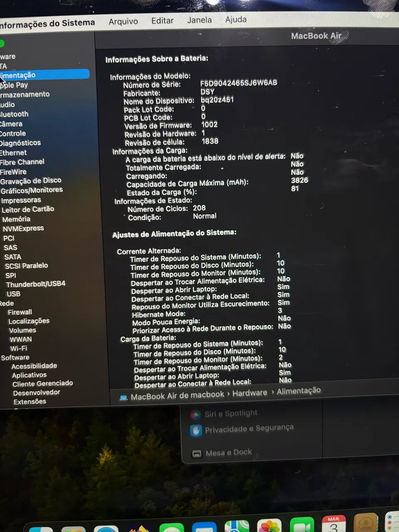
Task: Select Fibre Channel in the sidebar
Action: (x=22, y=162)
